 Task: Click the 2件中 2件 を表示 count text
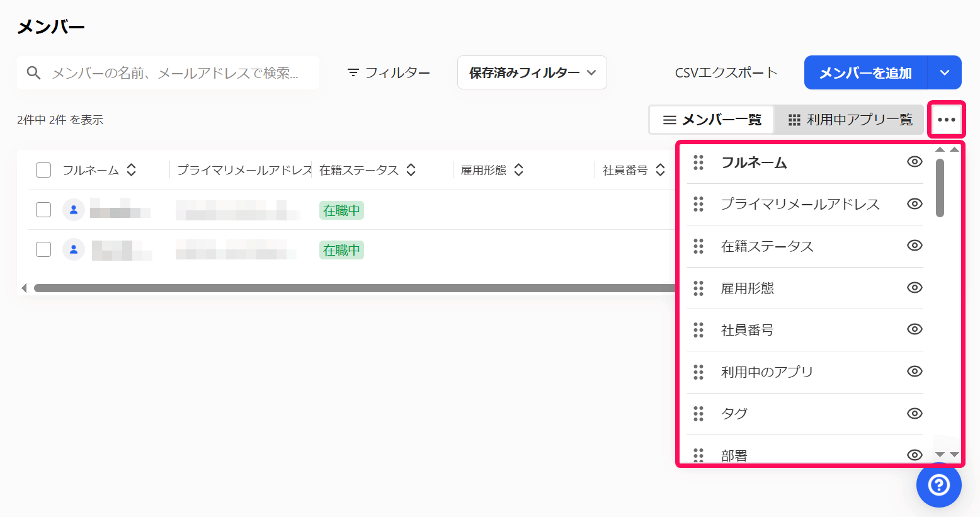(x=60, y=120)
